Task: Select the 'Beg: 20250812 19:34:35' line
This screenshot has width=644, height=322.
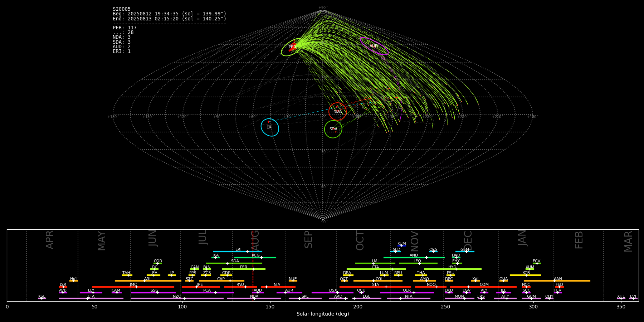Action: pyautogui.click(x=170, y=14)
